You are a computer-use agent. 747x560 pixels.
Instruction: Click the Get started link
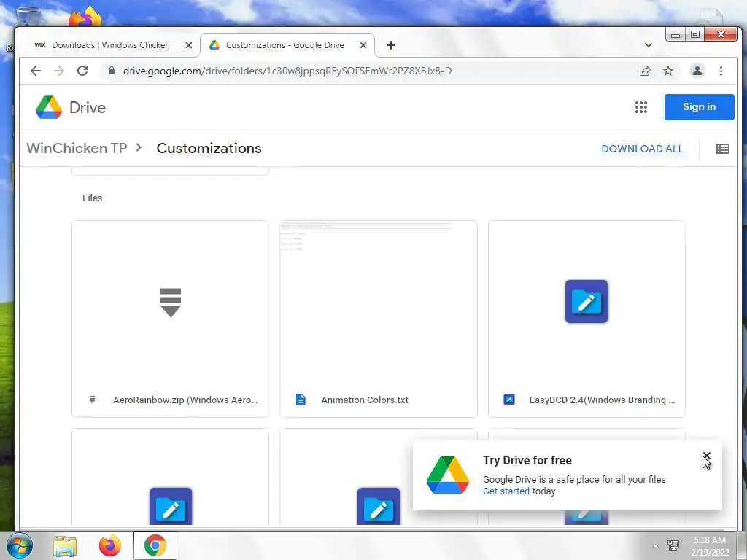tap(506, 491)
